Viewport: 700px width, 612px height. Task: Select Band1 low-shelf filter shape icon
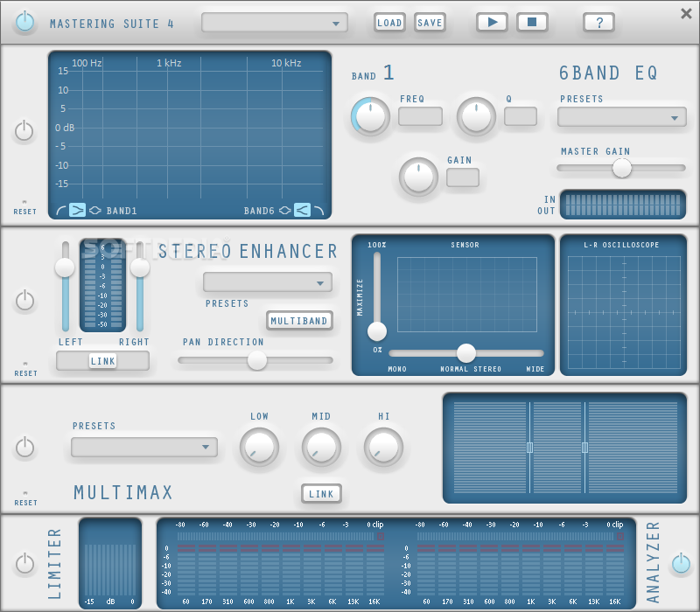coord(77,210)
